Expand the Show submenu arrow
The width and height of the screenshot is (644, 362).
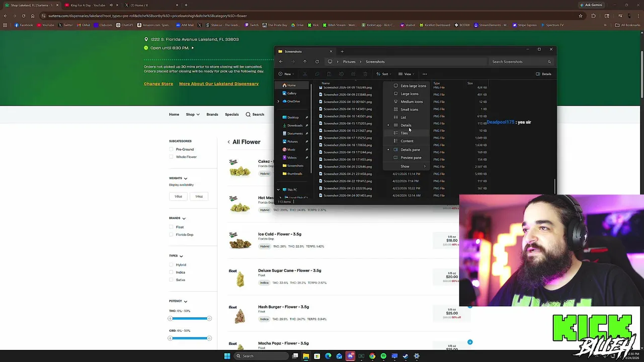pyautogui.click(x=425, y=166)
